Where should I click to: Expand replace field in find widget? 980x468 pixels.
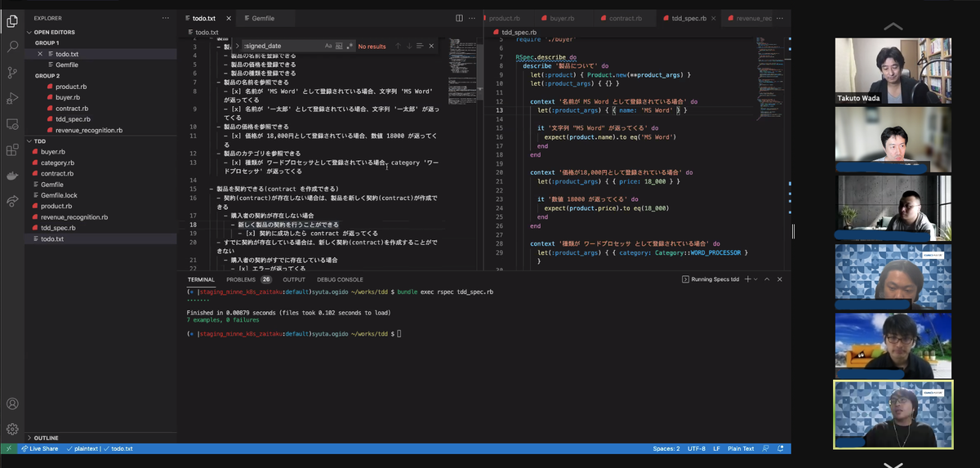[237, 47]
